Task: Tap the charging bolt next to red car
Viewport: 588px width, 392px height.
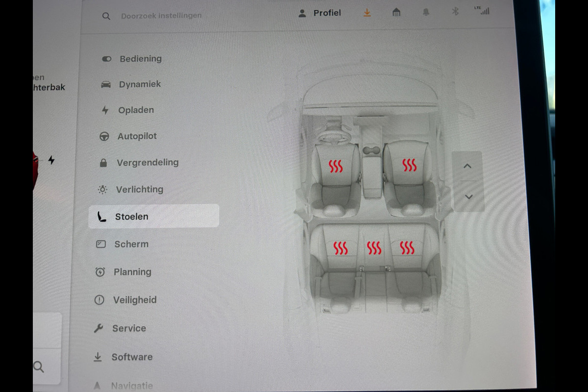Action: point(51,160)
